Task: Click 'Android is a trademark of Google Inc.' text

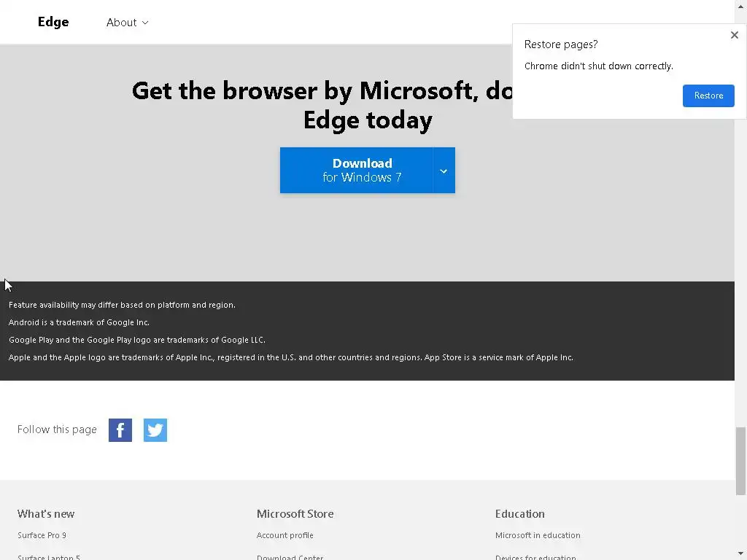Action: pos(79,322)
